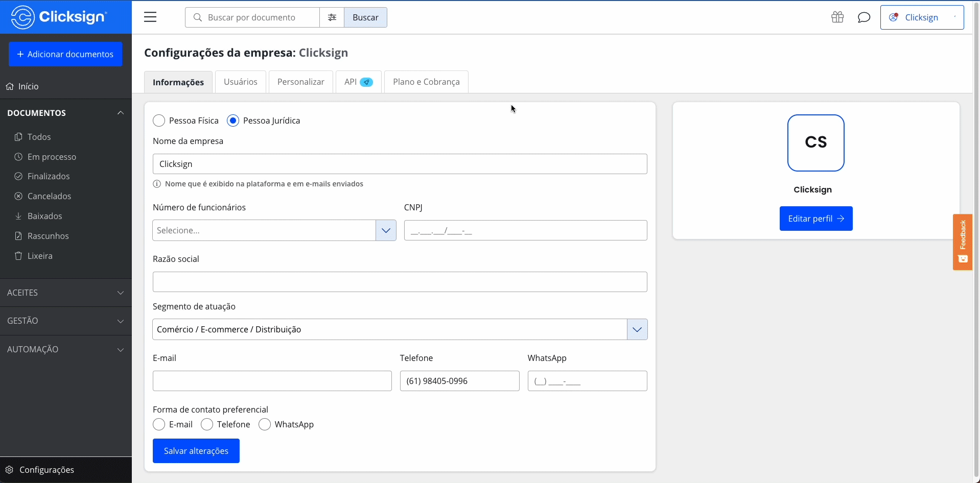Click the orange Feedback side tab
This screenshot has width=980, height=483.
tap(963, 242)
